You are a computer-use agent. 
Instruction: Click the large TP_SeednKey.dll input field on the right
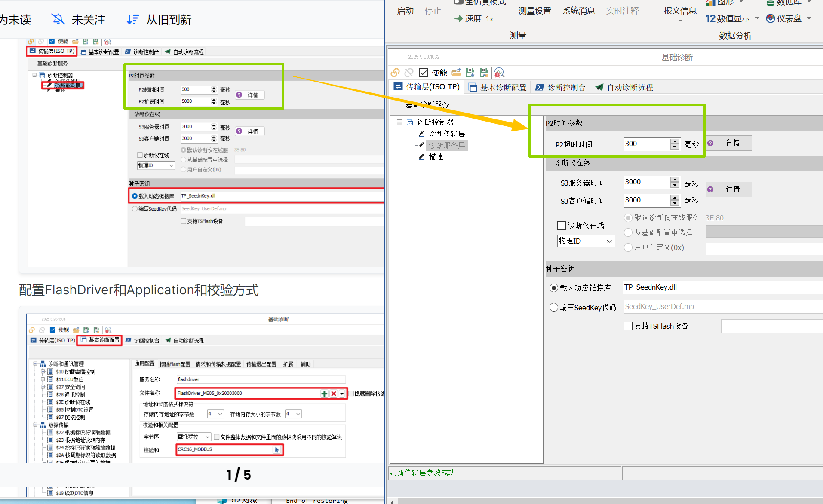coord(722,287)
